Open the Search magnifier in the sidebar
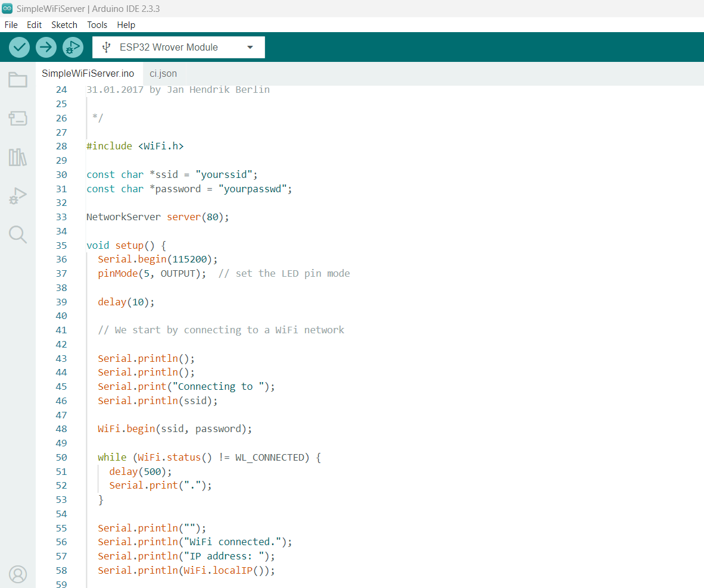Viewport: 704px width, 588px height. coord(18,234)
